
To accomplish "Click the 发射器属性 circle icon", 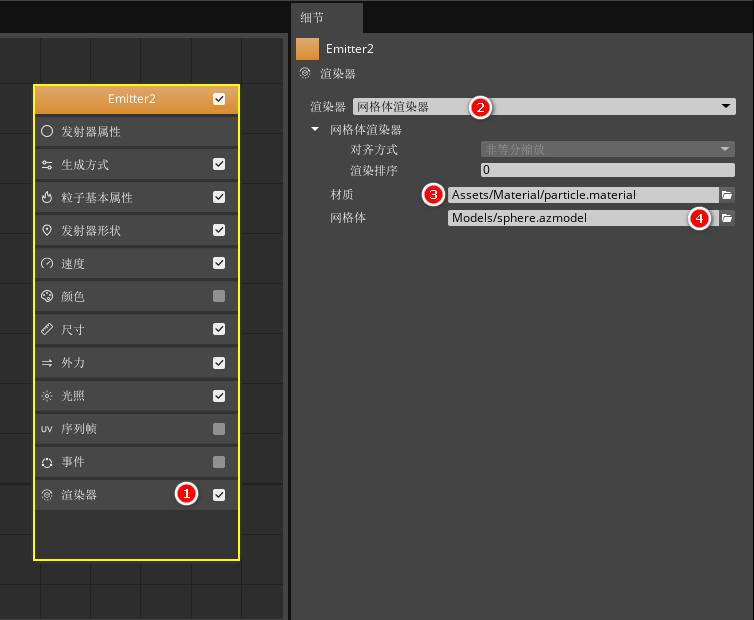I will [x=47, y=131].
